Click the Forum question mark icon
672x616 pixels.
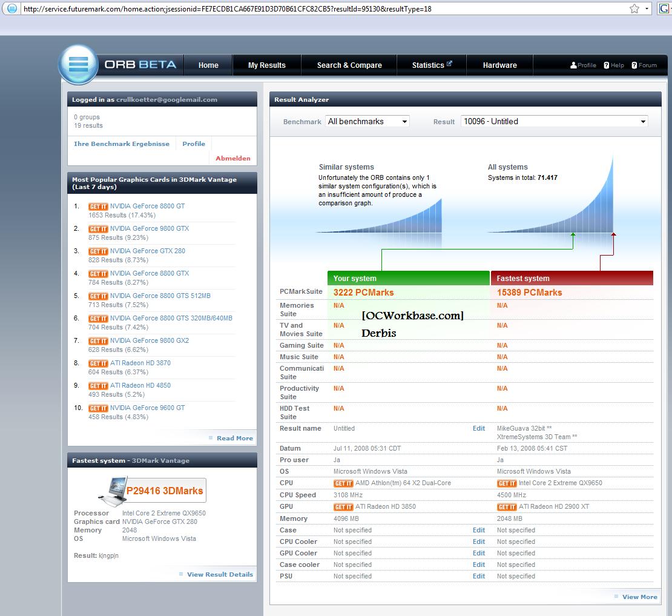pos(634,65)
